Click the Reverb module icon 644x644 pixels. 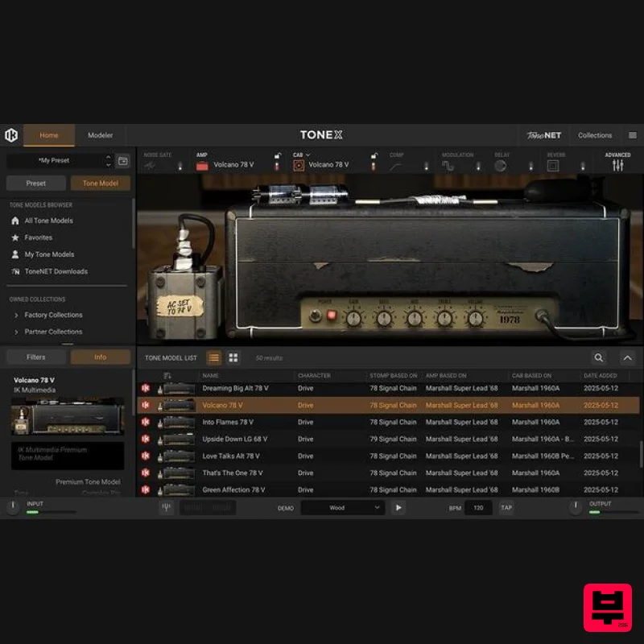[x=553, y=166]
